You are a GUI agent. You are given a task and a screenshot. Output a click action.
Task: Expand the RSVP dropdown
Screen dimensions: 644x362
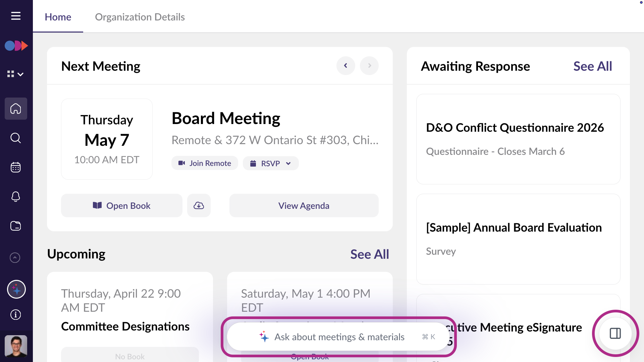271,163
